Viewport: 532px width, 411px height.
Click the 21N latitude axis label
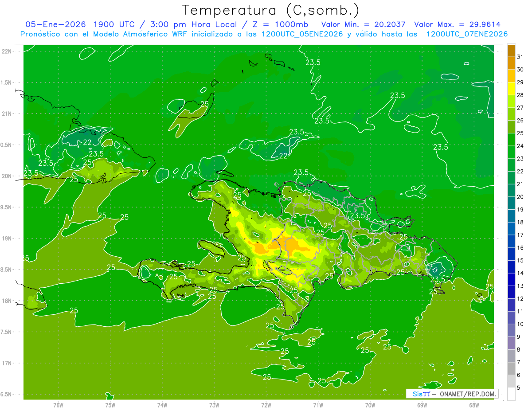tap(7, 114)
